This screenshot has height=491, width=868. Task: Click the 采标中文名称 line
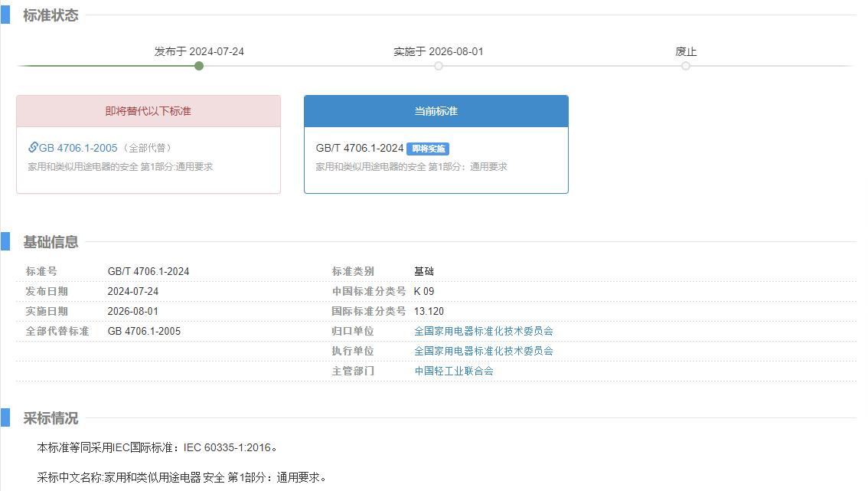[182, 477]
